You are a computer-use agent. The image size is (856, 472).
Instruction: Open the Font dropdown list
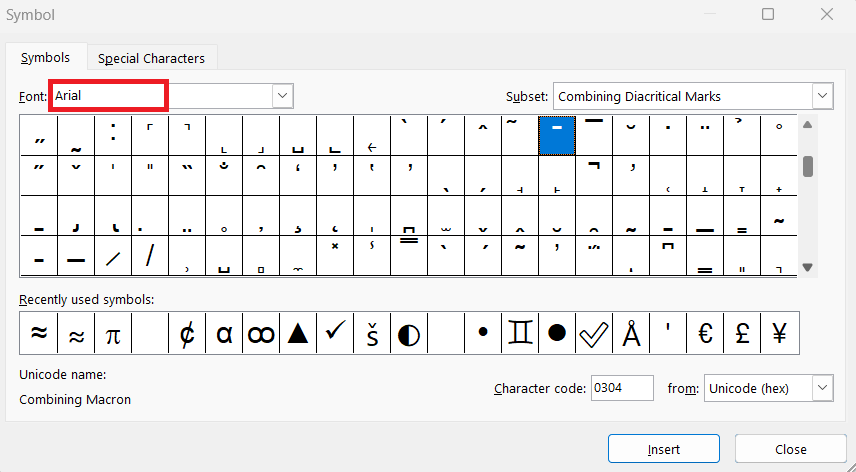(282, 96)
